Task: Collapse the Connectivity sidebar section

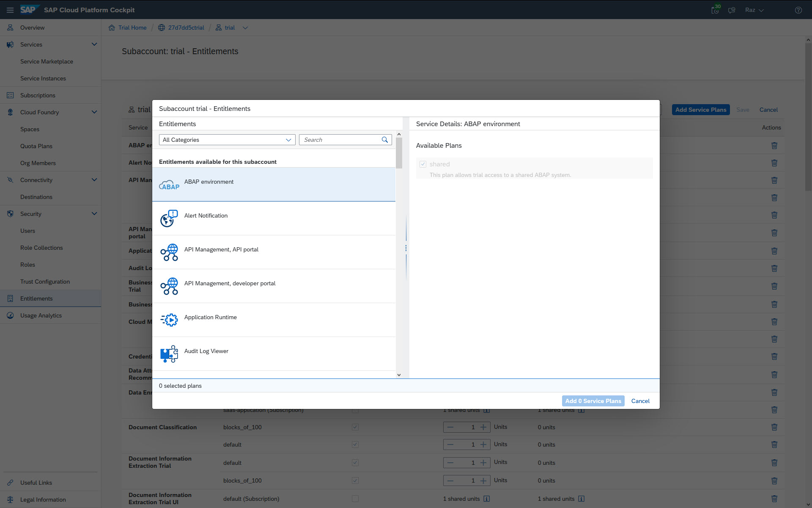Action: coord(94,180)
